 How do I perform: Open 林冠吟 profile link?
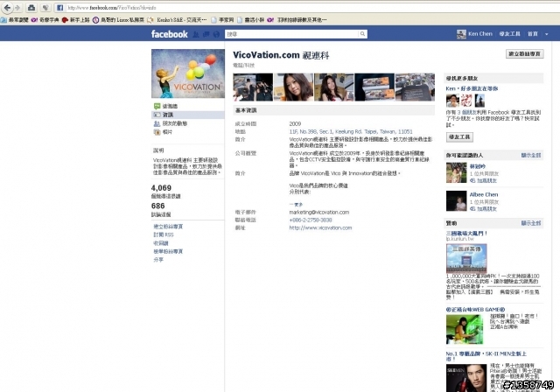point(478,166)
